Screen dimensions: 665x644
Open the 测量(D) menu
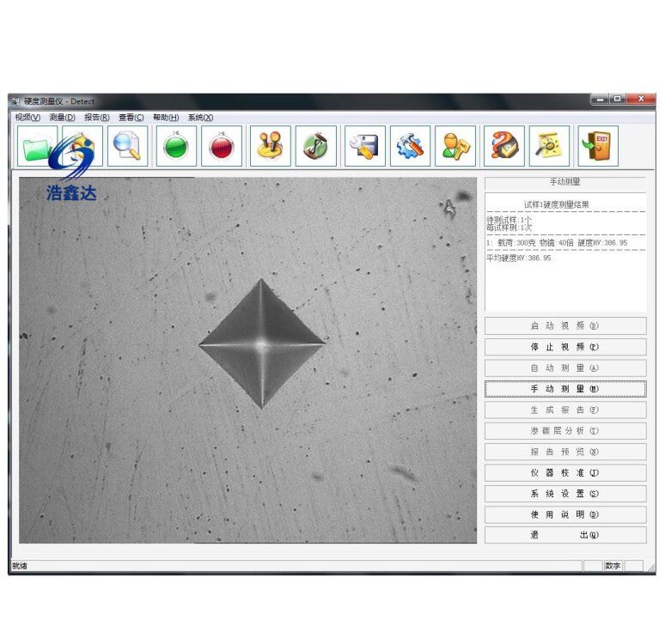[x=63, y=118]
